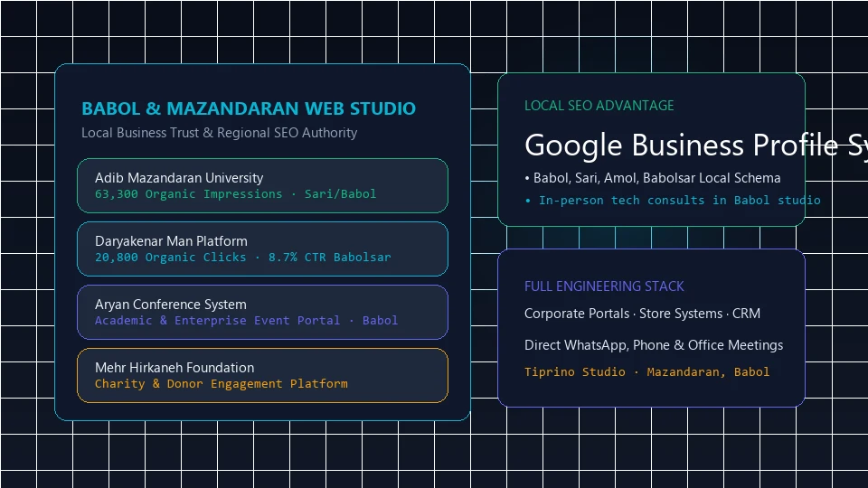Click the 'LOCAL SEO ADVANTAGE' label
This screenshot has height=488, width=868.
[599, 106]
